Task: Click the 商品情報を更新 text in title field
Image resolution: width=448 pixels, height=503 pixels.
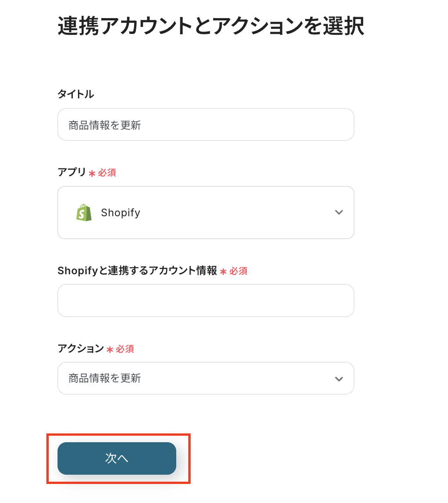Action: point(105,125)
